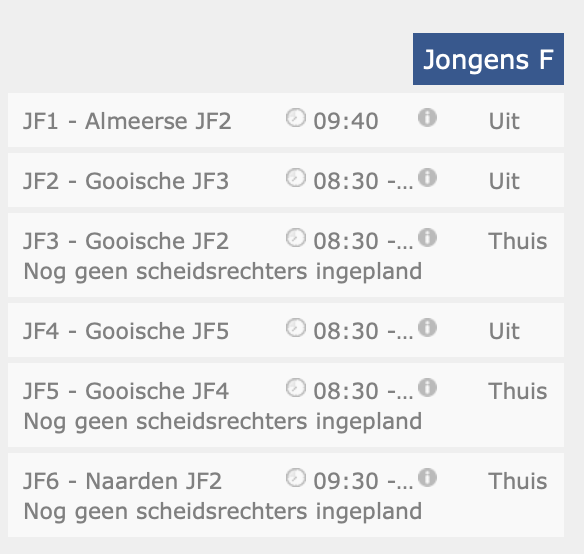Click the clock icon on the JF3 - Gooische JF2 row
The width and height of the screenshot is (584, 554).
(x=296, y=238)
